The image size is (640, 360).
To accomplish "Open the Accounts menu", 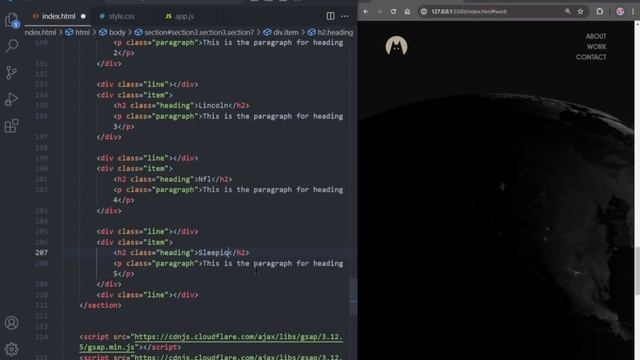I will [11, 323].
